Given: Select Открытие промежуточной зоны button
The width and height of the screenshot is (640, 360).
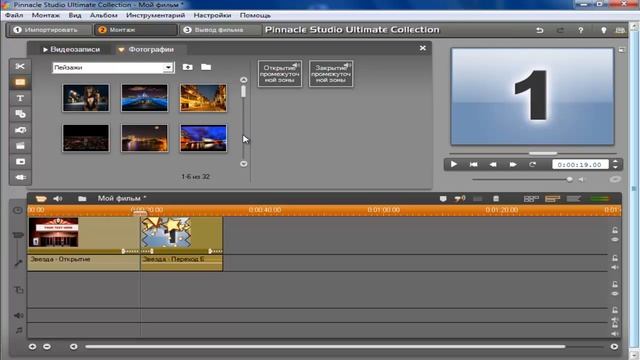Looking at the screenshot, I should 280,74.
